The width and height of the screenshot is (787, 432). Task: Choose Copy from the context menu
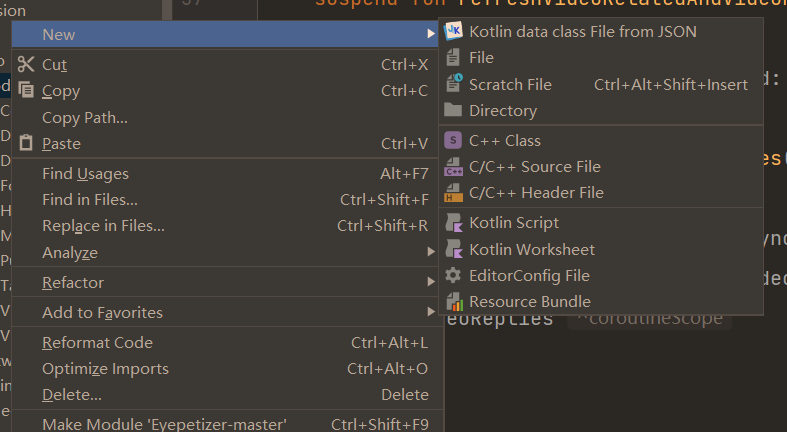pyautogui.click(x=225, y=91)
